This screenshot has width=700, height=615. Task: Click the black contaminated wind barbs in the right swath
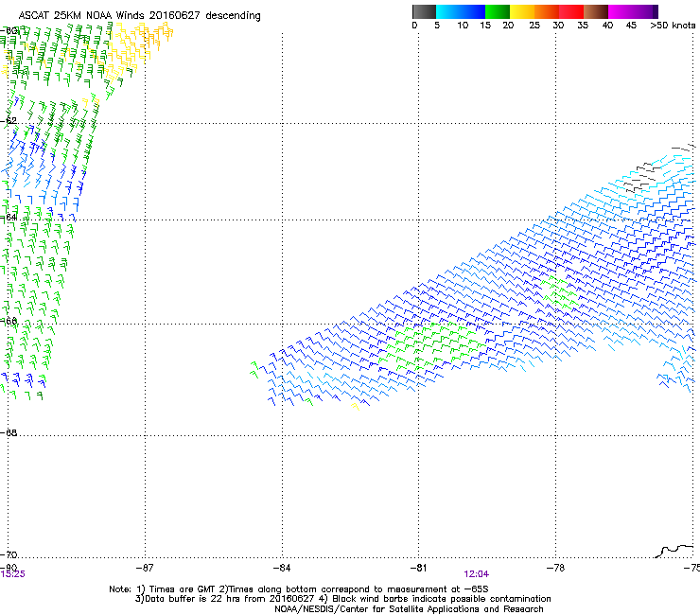643,178
